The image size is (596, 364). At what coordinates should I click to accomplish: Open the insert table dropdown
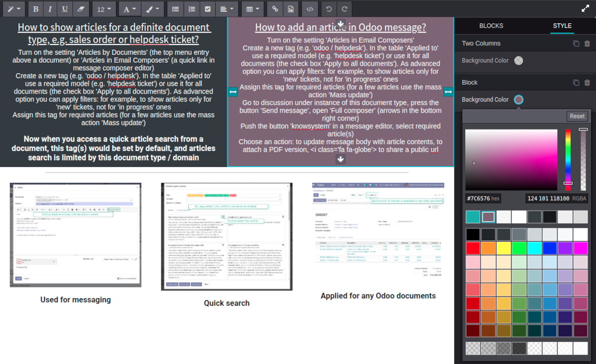tap(253, 9)
